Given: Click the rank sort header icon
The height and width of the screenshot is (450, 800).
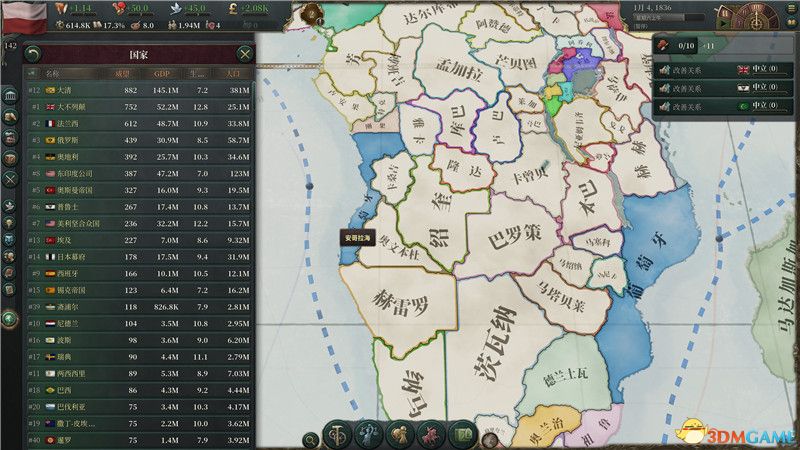Looking at the screenshot, I should pyautogui.click(x=32, y=74).
